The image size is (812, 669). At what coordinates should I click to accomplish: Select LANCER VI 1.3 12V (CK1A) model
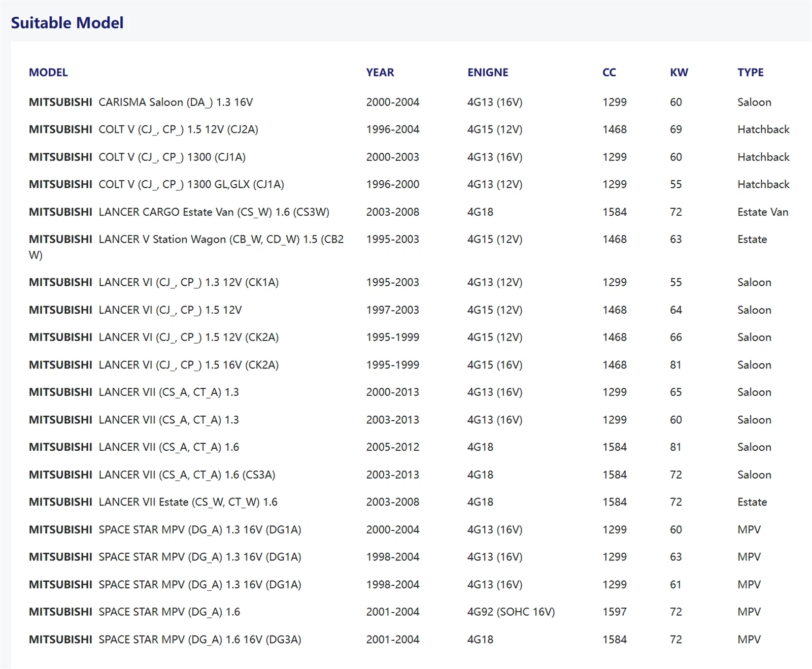click(x=154, y=282)
